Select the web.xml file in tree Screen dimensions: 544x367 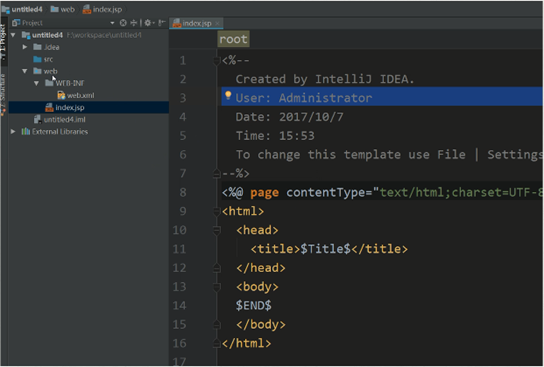tap(80, 95)
